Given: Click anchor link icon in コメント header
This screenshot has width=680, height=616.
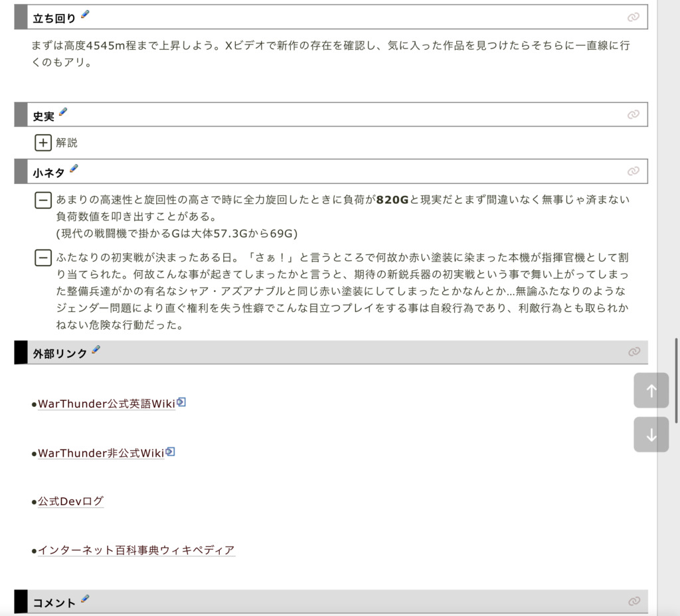Looking at the screenshot, I should [x=634, y=601].
